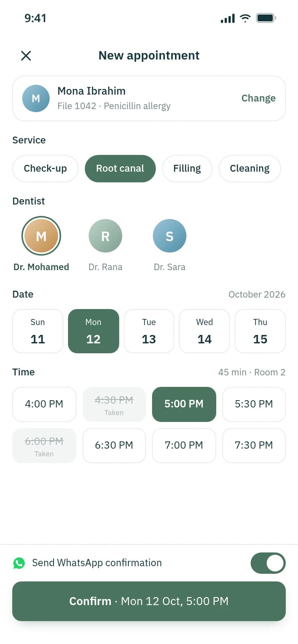Tap the Wi-Fi status icon

pos(245,18)
